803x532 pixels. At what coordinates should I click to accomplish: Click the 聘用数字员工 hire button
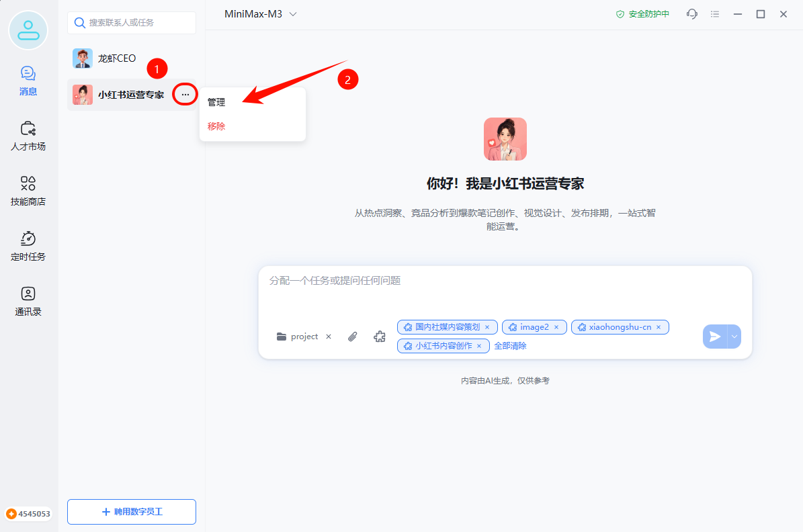coord(132,512)
